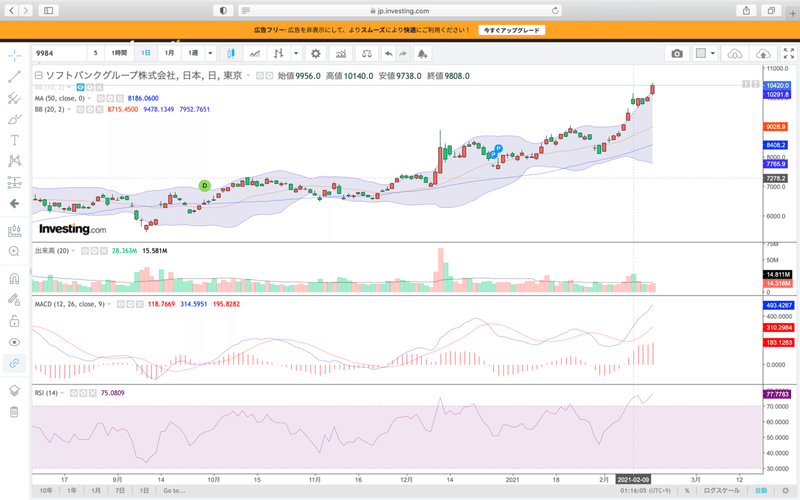Select the chart layout square icon
This screenshot has height=500, width=800.
coord(701,53)
